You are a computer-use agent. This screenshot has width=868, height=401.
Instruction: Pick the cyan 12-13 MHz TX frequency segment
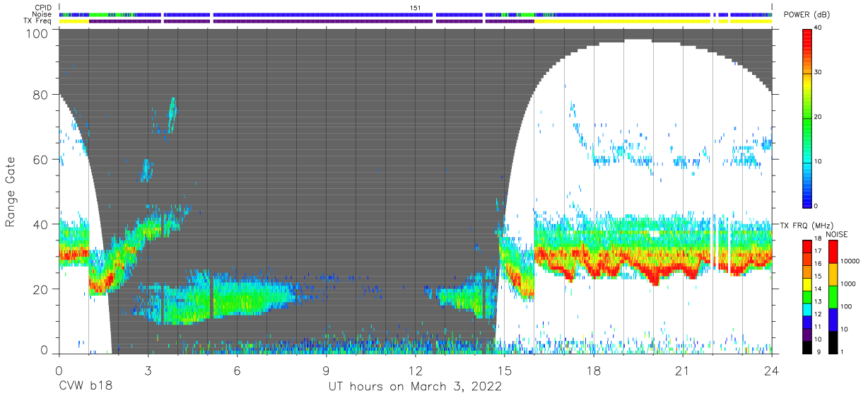(x=807, y=309)
